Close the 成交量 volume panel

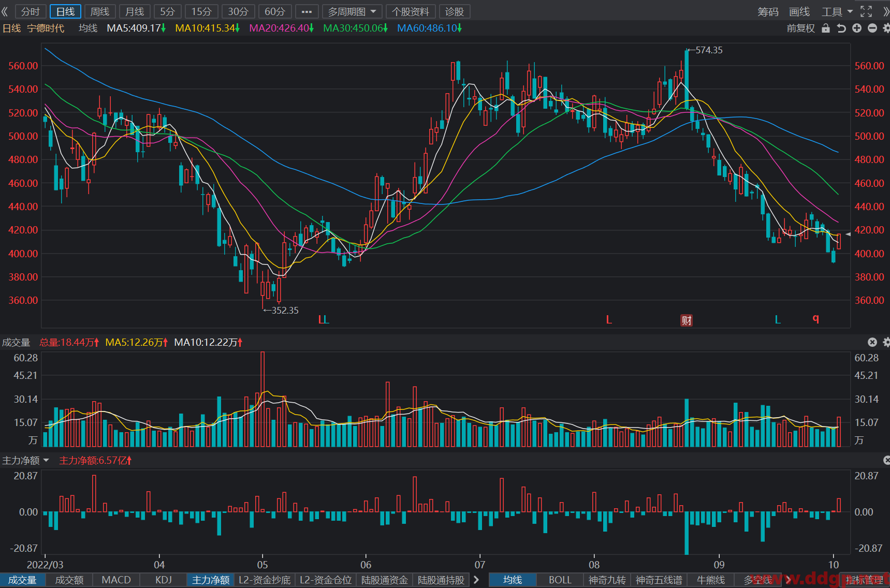pos(872,342)
